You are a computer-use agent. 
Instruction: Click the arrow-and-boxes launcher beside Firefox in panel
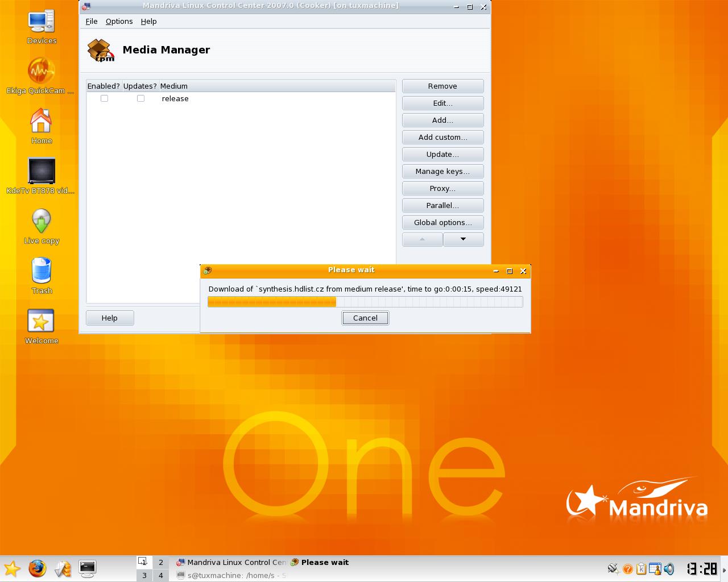pyautogui.click(x=63, y=568)
